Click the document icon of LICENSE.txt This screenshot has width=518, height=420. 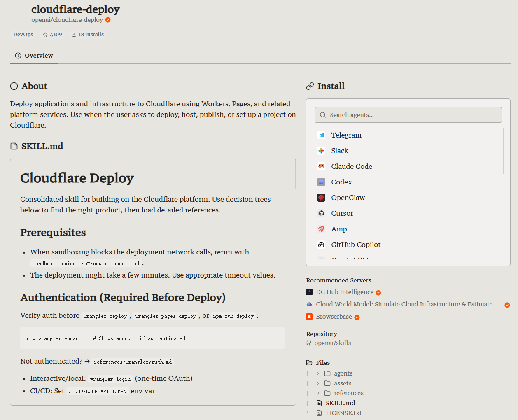[319, 413]
